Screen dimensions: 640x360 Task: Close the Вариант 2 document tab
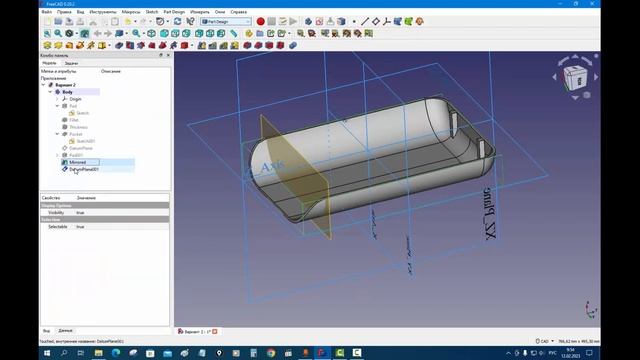click(x=215, y=331)
